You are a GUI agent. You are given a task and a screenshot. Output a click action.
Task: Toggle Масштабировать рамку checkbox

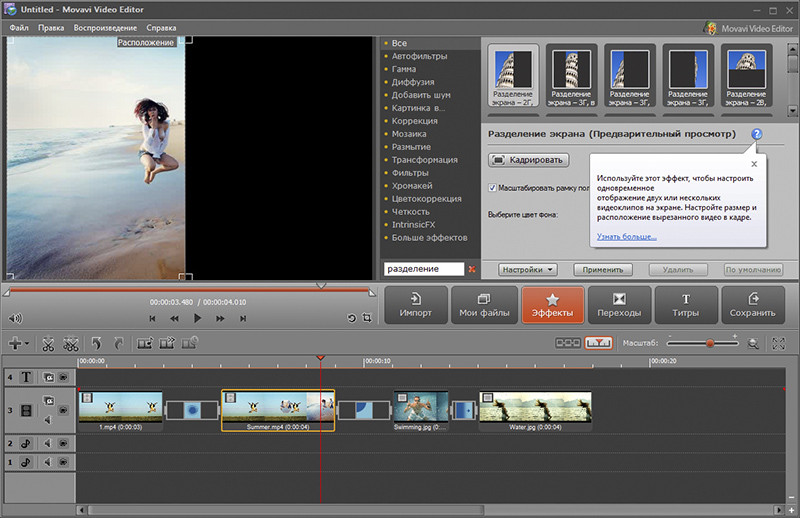coord(492,188)
